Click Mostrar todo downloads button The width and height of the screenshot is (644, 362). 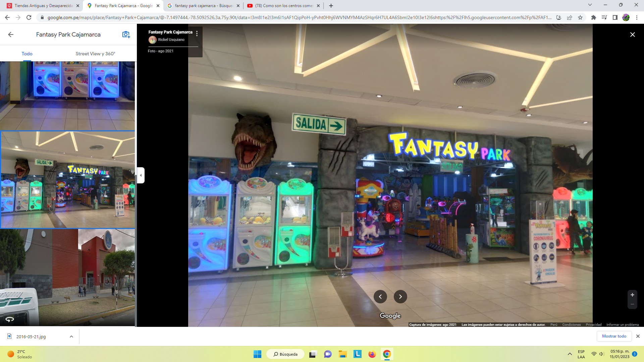tap(614, 336)
